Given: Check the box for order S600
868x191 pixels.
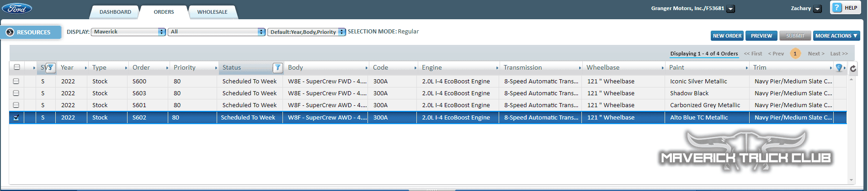Looking at the screenshot, I should 16,81.
